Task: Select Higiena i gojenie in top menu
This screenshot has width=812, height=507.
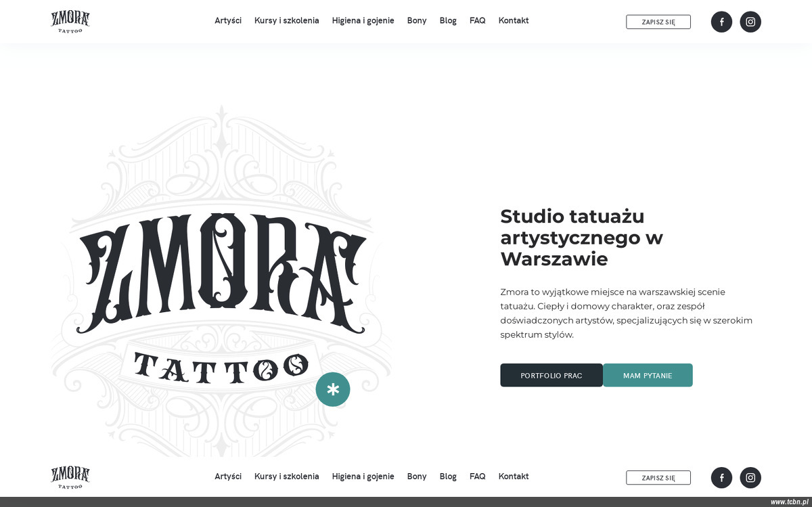Action: (363, 20)
